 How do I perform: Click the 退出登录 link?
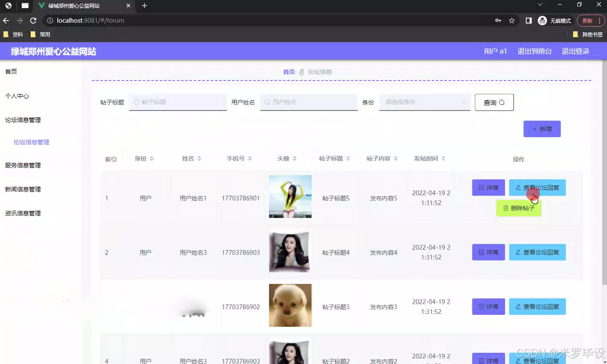pos(575,51)
